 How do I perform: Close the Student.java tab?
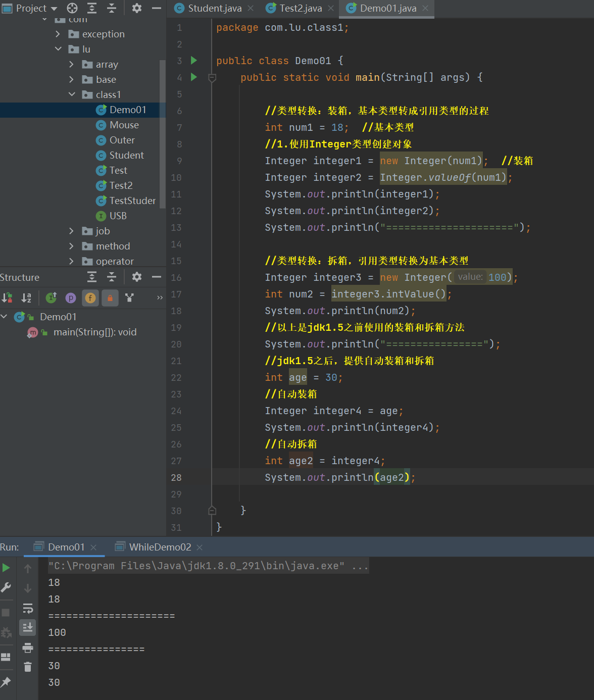pyautogui.click(x=251, y=9)
